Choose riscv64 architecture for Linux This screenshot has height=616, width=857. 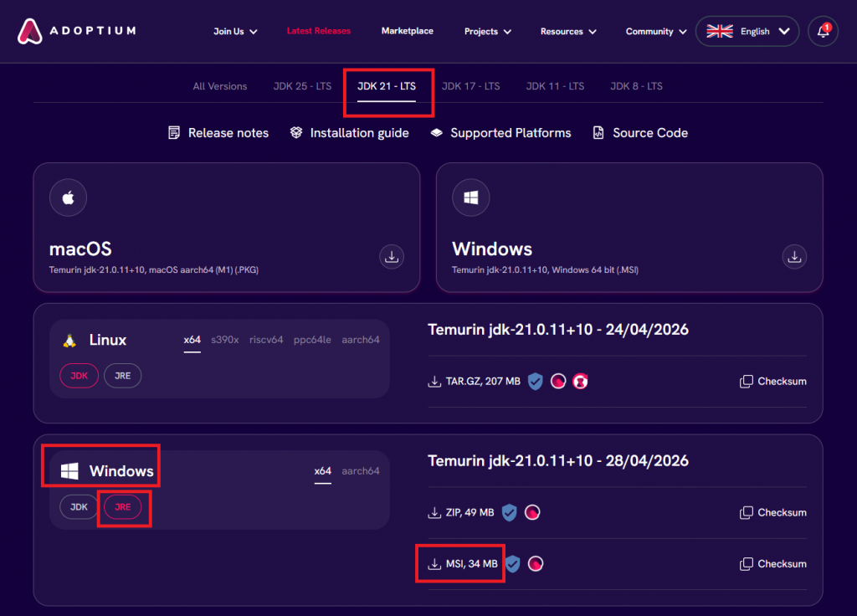[x=266, y=340]
